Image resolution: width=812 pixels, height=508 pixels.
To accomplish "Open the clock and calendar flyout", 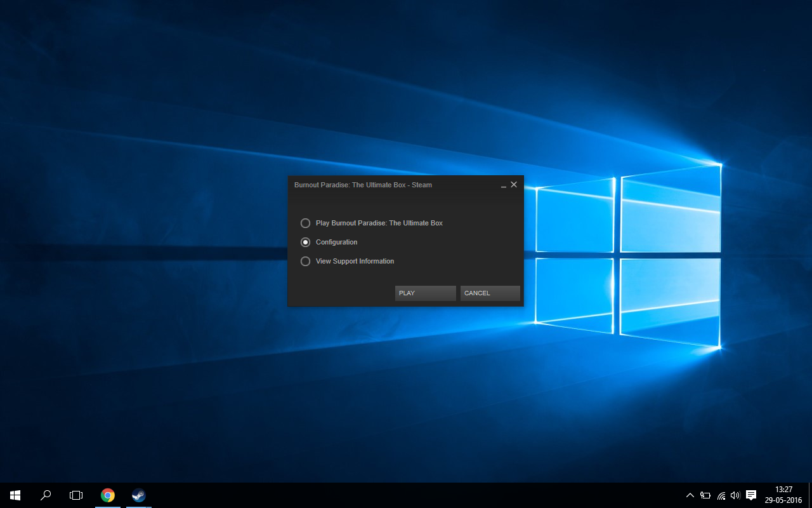I will (x=783, y=495).
